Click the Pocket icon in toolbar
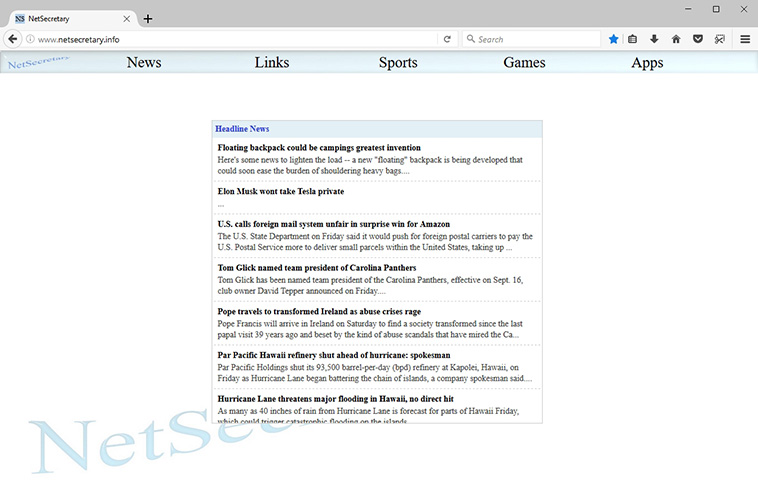 pyautogui.click(x=697, y=39)
